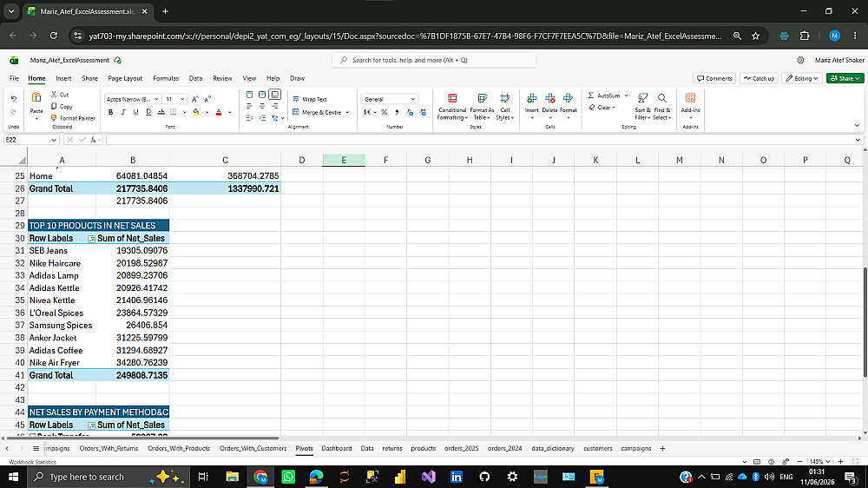
Task: Click the Comments button
Action: [x=714, y=78]
